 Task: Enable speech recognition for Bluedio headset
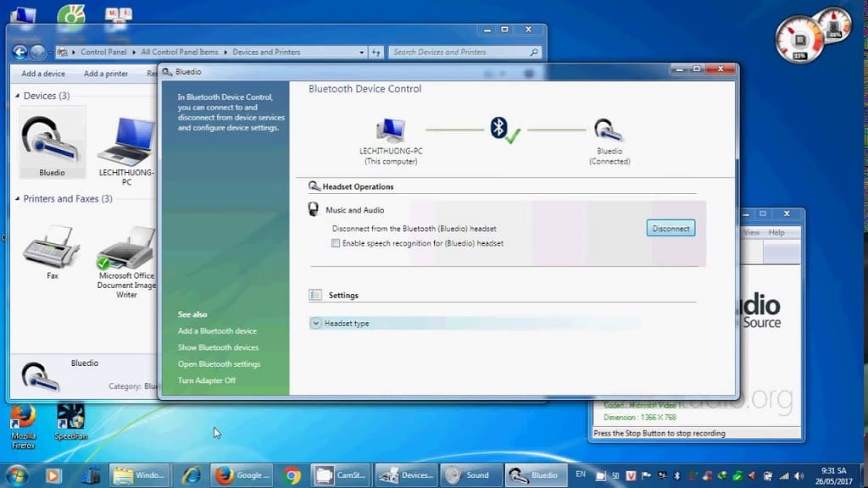pyautogui.click(x=336, y=243)
